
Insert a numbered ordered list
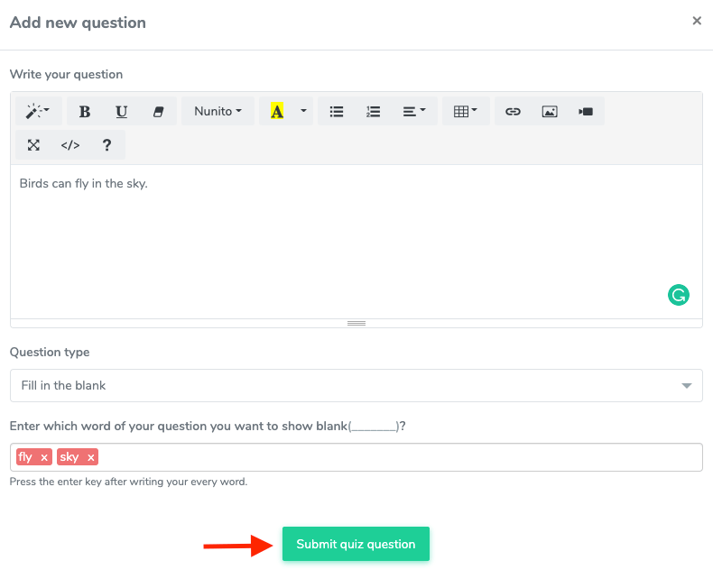[373, 112]
